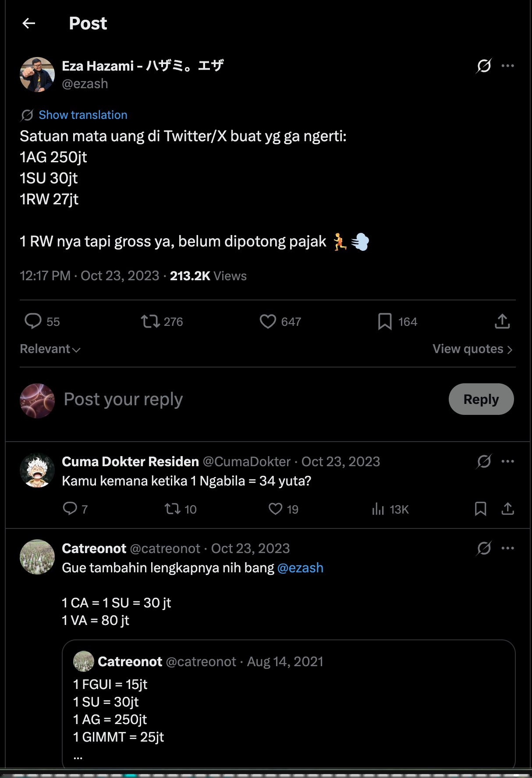The height and width of the screenshot is (778, 532).
Task: Open View quotes chevron link
Action: (x=472, y=349)
